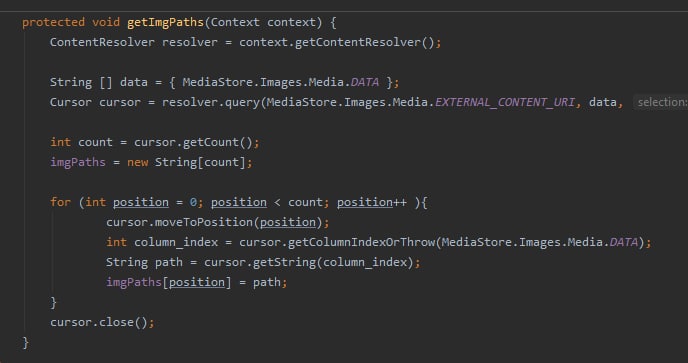Click the Cursor type declaration
This screenshot has width=688, height=363.
pyautogui.click(x=71, y=102)
